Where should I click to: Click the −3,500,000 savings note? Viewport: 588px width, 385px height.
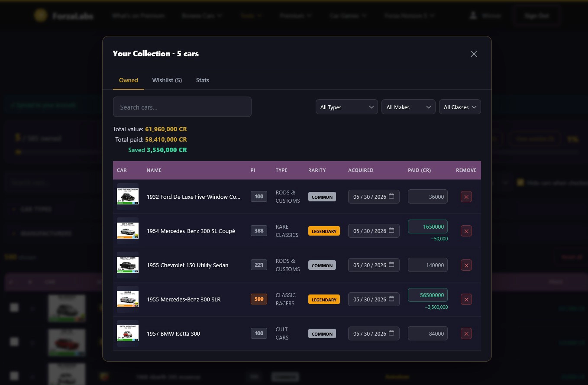click(x=436, y=307)
